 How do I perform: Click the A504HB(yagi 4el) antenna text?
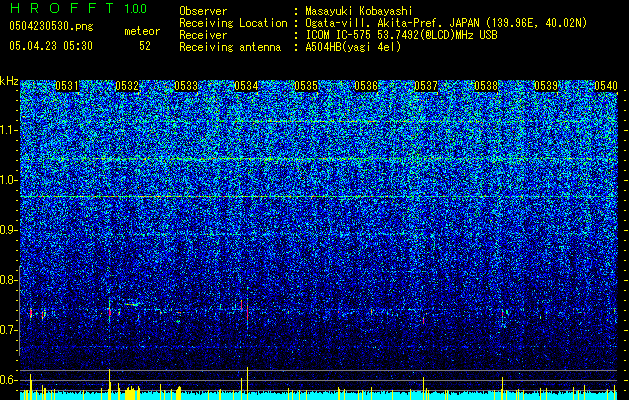point(353,47)
